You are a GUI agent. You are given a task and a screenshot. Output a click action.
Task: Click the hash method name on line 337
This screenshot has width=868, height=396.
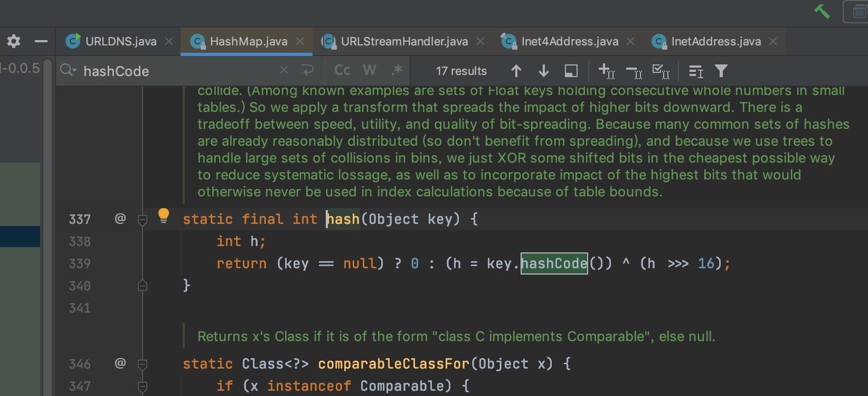pyautogui.click(x=343, y=219)
